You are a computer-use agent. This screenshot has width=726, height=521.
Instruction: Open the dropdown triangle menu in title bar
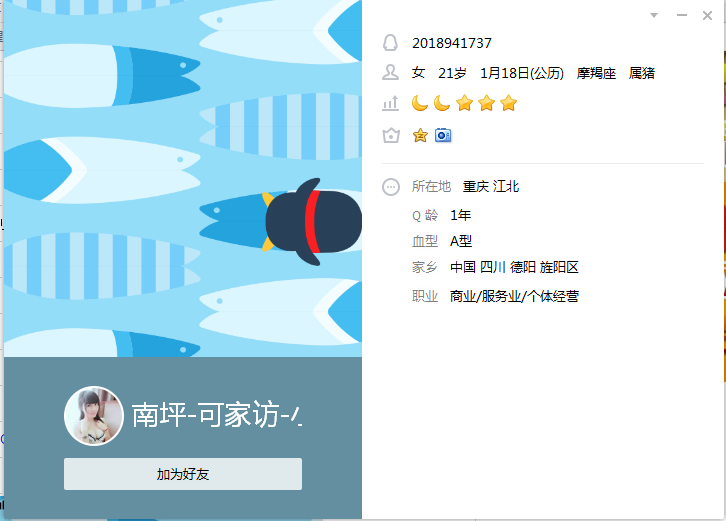coord(654,15)
